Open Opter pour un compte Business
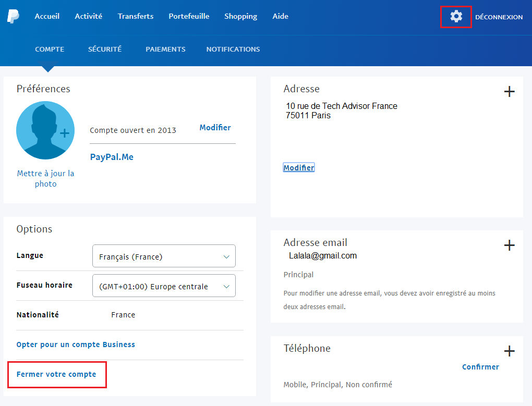Screen dimensions: 532x406 pos(76,345)
